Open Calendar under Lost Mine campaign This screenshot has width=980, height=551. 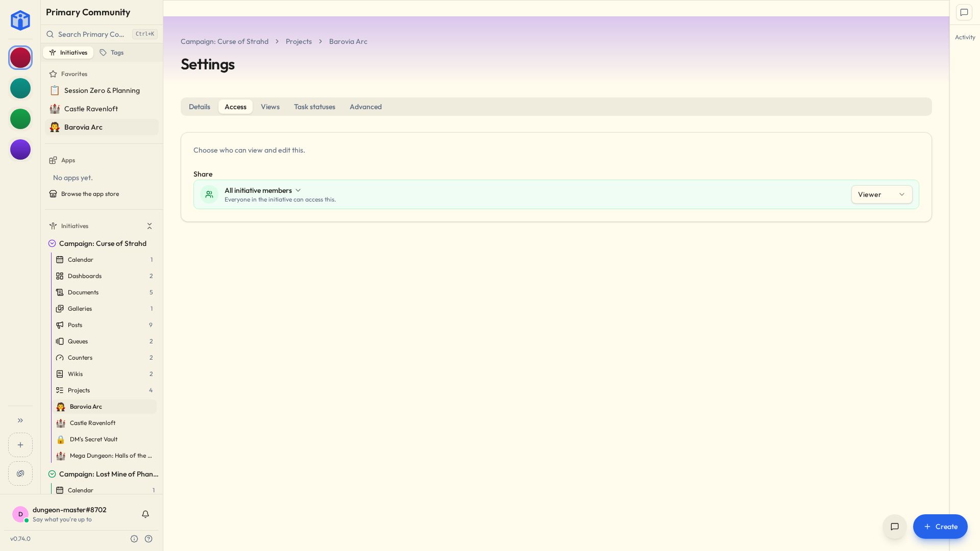105,490
